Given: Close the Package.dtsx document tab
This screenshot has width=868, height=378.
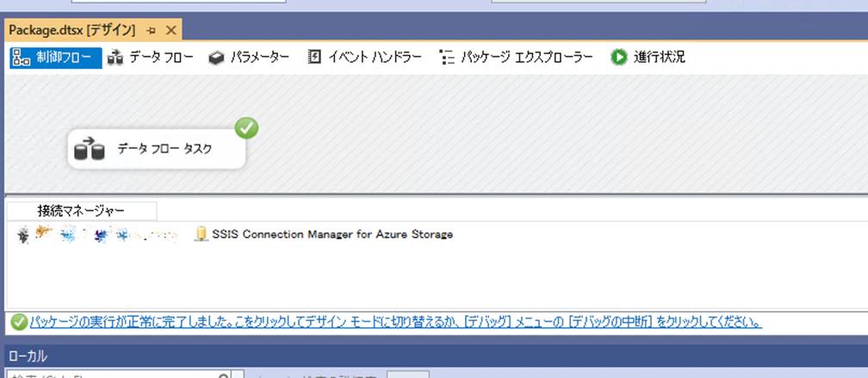Looking at the screenshot, I should click(x=171, y=30).
